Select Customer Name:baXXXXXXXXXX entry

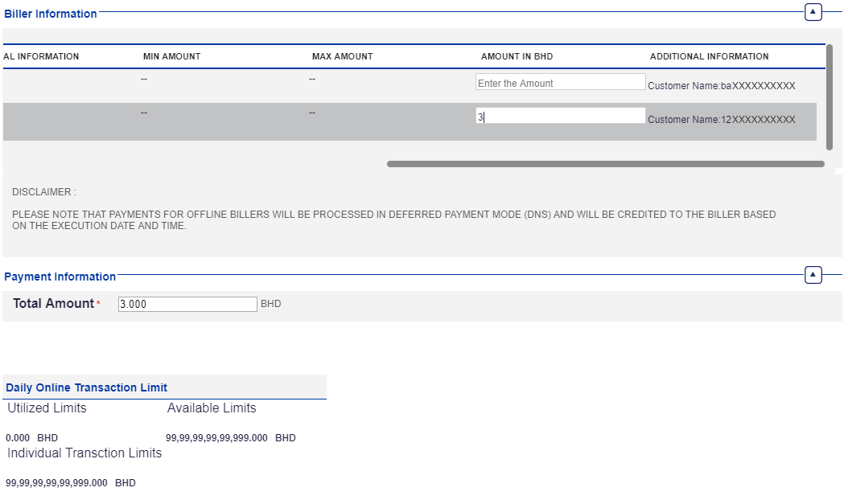[721, 86]
